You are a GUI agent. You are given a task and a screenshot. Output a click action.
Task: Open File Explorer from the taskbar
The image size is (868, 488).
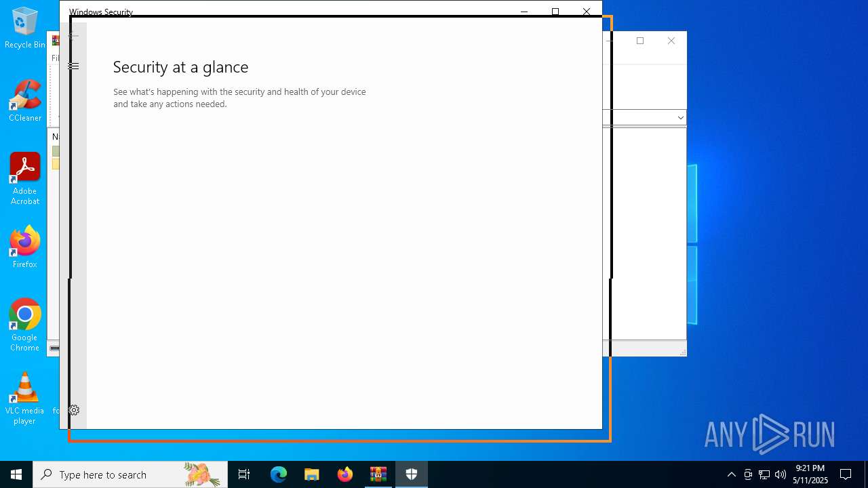(x=312, y=474)
